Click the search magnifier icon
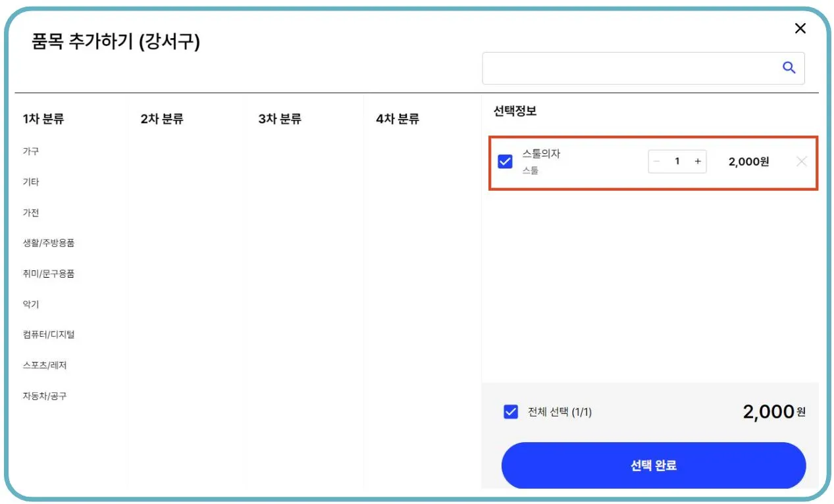834x504 pixels. point(789,67)
